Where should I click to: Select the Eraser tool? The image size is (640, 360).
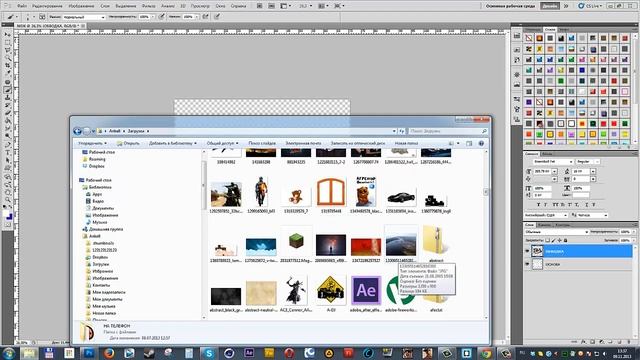click(x=8, y=113)
